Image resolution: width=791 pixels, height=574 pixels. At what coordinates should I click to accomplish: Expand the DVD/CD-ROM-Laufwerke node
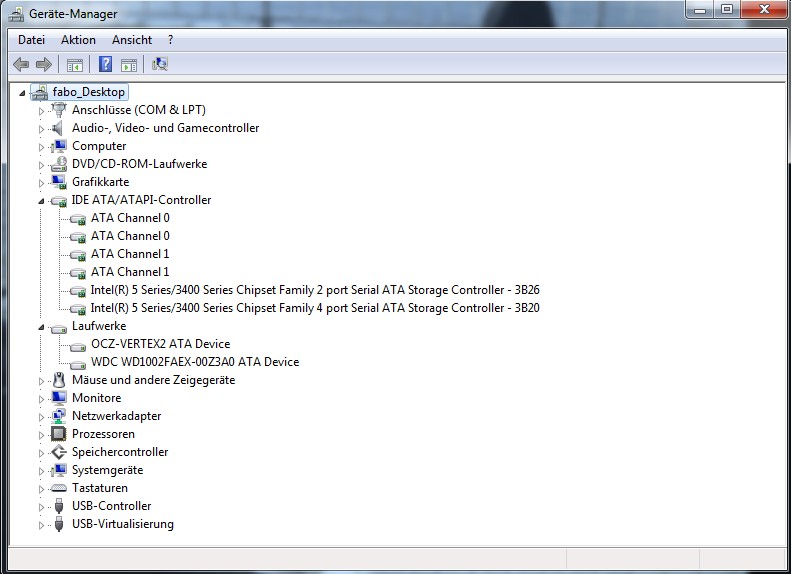pyautogui.click(x=41, y=165)
